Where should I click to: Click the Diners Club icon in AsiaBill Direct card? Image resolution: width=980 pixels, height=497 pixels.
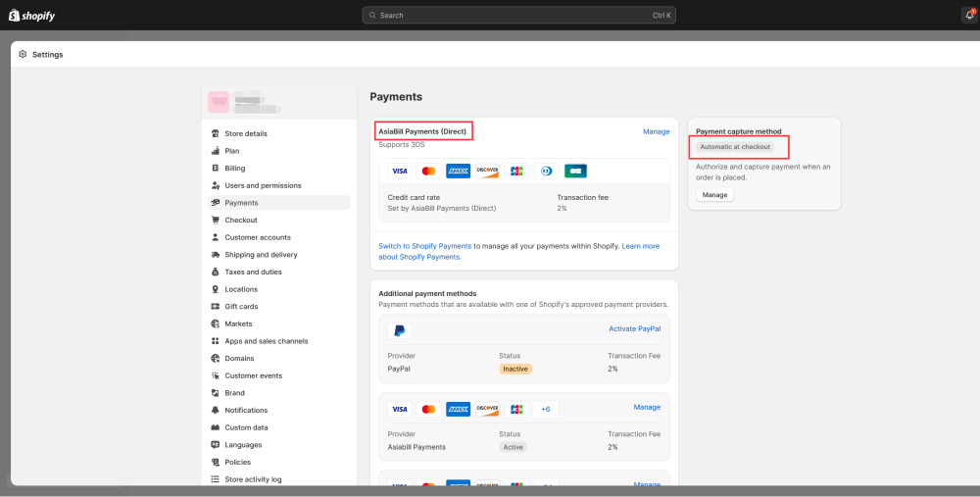(546, 171)
